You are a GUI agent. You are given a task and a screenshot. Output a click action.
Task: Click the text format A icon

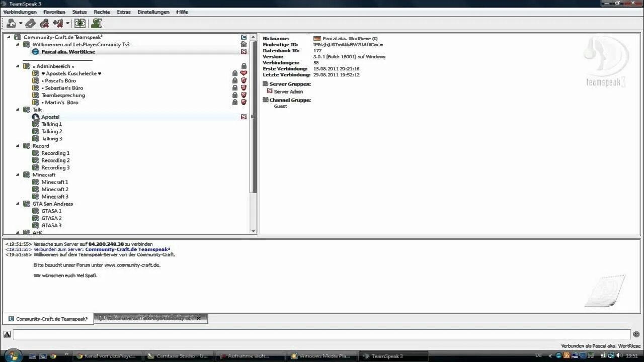click(x=7, y=334)
